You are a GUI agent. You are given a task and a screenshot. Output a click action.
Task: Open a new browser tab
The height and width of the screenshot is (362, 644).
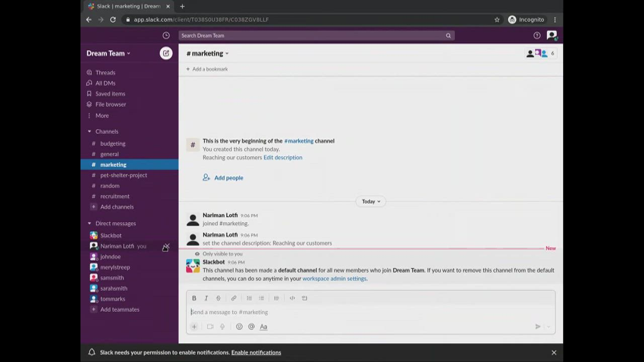pos(182,6)
